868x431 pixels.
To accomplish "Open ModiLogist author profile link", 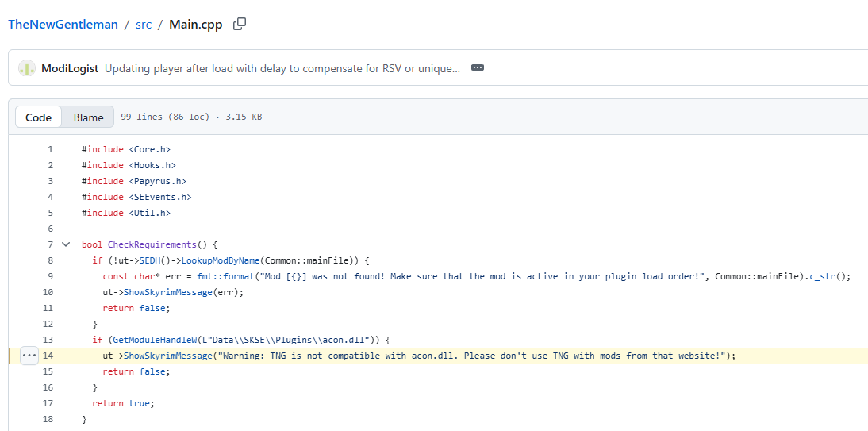I will coord(70,68).
